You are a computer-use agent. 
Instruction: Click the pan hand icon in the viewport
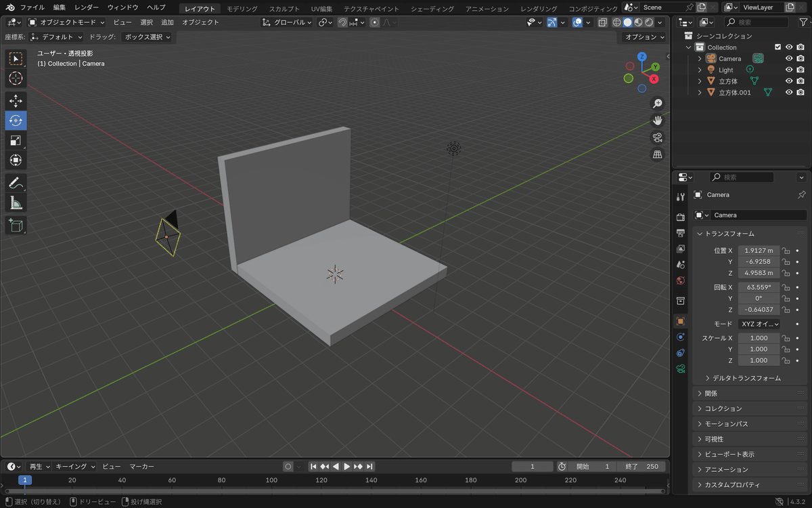pyautogui.click(x=657, y=121)
